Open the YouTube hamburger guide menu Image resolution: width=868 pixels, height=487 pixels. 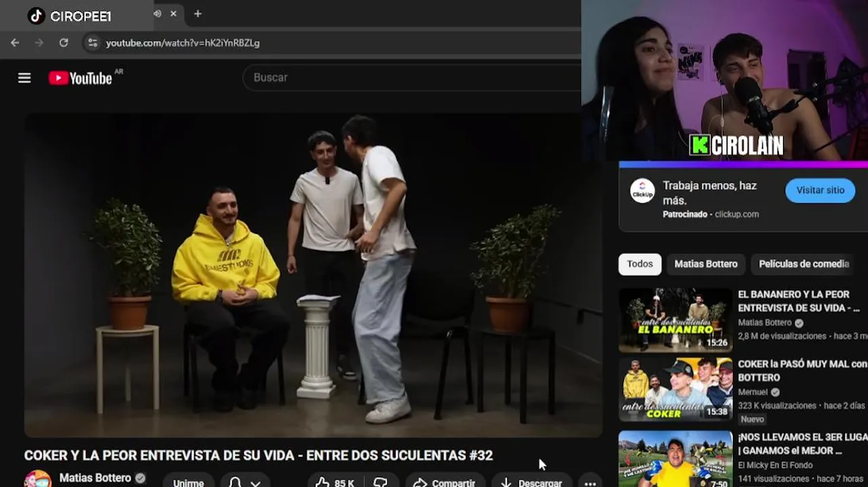coord(24,78)
